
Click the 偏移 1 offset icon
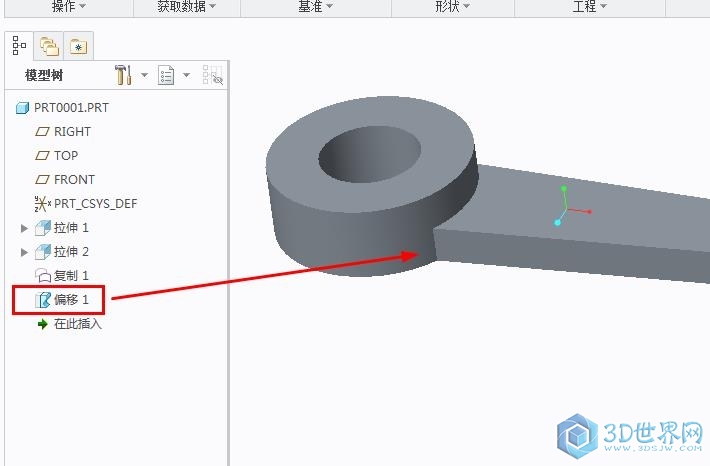(43, 300)
